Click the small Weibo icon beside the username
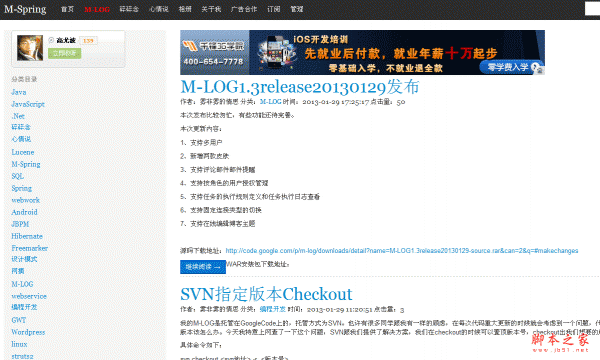 pos(51,40)
